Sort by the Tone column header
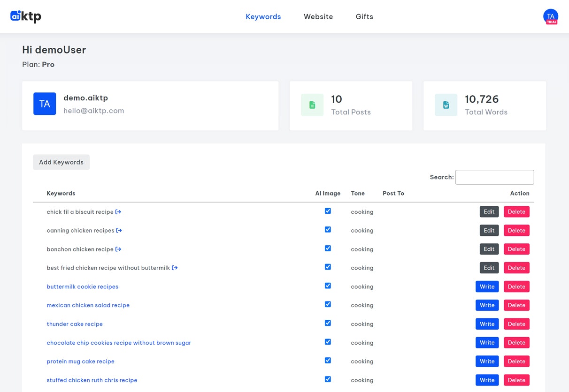The image size is (569, 392). [358, 194]
